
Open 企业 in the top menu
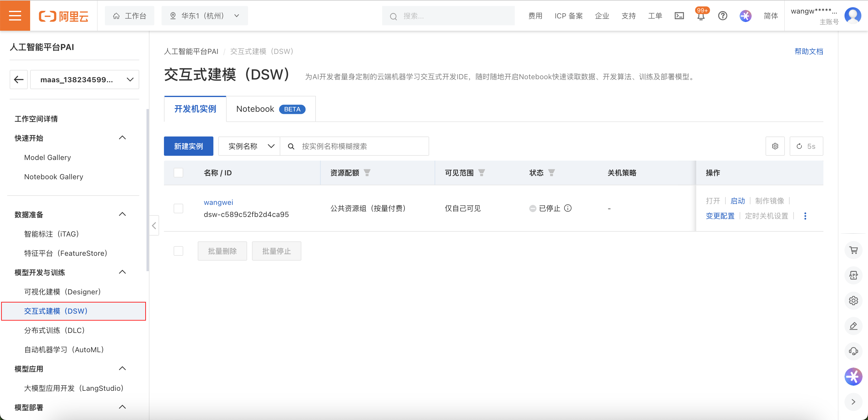pyautogui.click(x=602, y=16)
